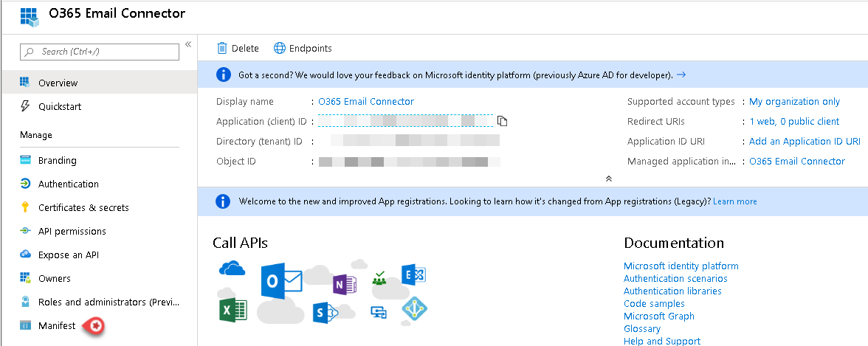Click the Delete trash icon

tap(221, 48)
